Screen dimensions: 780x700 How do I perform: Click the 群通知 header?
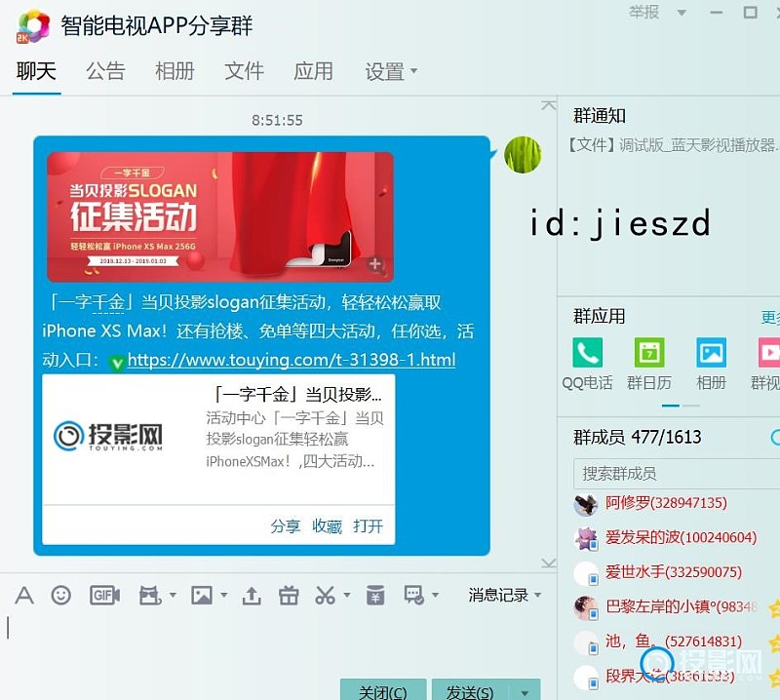[600, 115]
